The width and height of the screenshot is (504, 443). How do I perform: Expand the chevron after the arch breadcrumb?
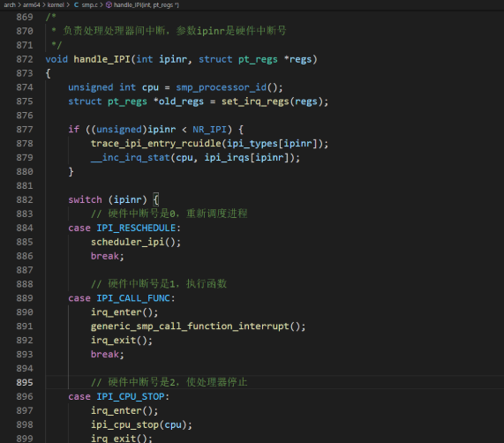(19, 4)
